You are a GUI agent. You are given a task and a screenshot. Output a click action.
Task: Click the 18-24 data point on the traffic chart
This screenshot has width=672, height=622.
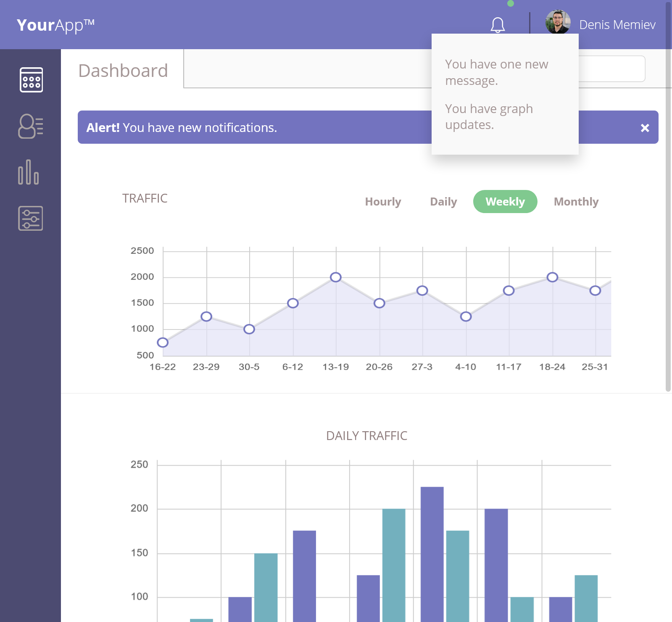pos(552,277)
